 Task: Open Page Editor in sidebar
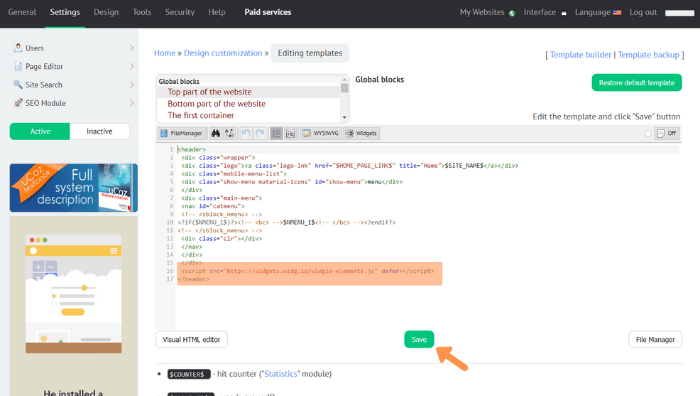tap(44, 66)
